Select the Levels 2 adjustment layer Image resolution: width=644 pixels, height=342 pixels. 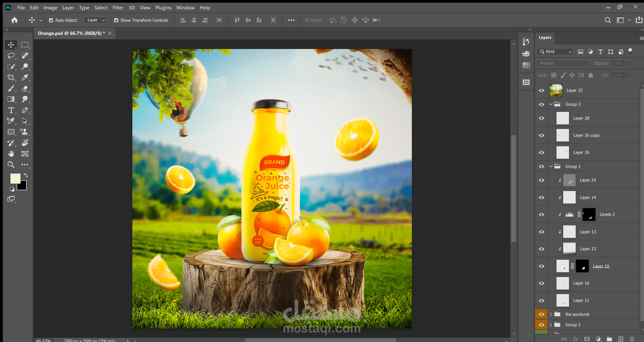pyautogui.click(x=607, y=214)
